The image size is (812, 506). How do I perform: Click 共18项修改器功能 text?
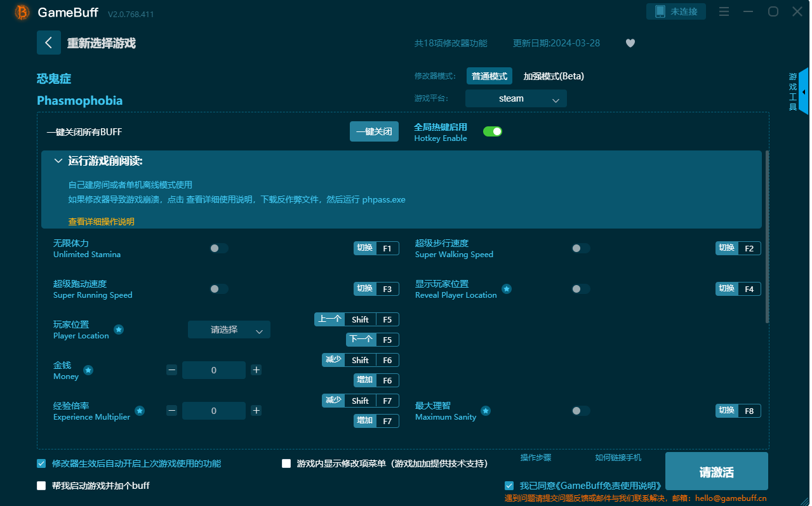pyautogui.click(x=451, y=43)
